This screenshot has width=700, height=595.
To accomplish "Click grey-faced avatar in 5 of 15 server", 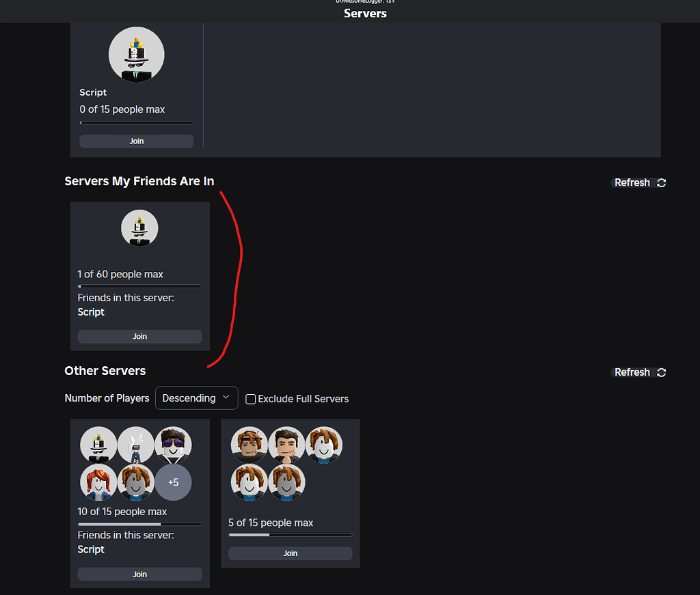I will pyautogui.click(x=286, y=482).
